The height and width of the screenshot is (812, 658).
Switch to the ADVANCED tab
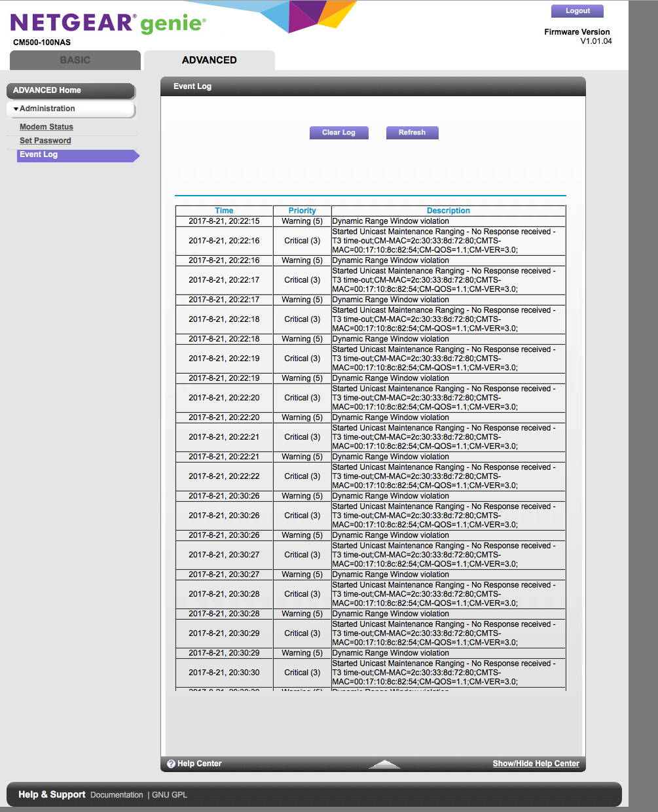(x=209, y=60)
